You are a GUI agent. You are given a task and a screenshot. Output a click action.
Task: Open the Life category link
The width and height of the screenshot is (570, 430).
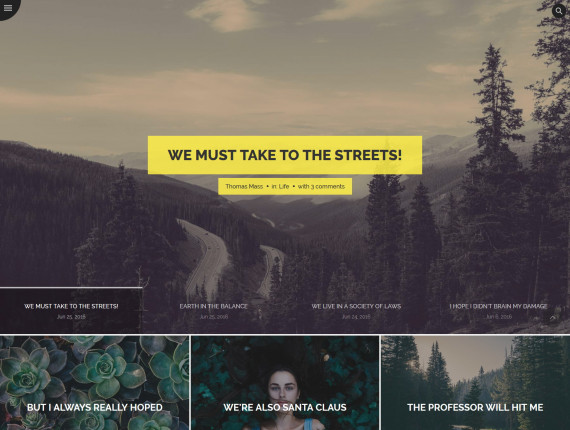(x=284, y=186)
